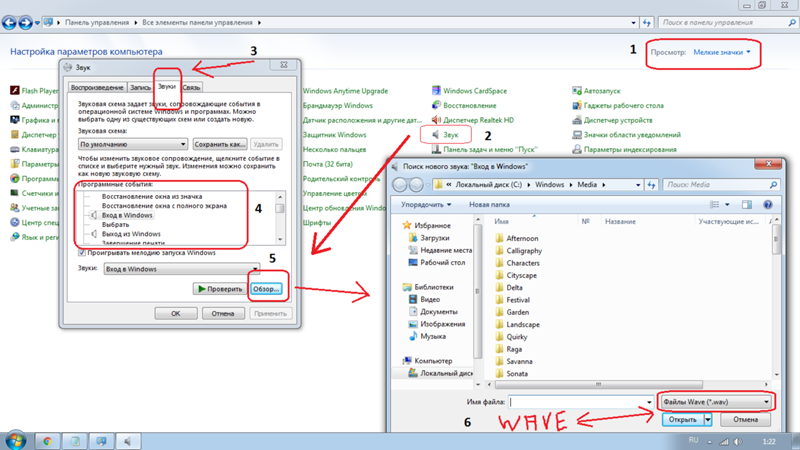
Task: Toggle preview pane icon in file dialog
Action: click(x=747, y=205)
